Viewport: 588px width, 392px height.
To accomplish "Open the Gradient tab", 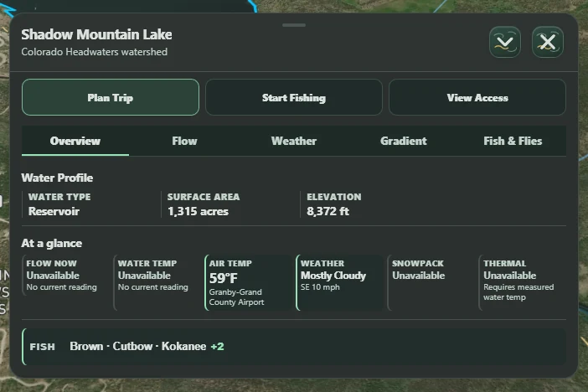I will point(404,141).
